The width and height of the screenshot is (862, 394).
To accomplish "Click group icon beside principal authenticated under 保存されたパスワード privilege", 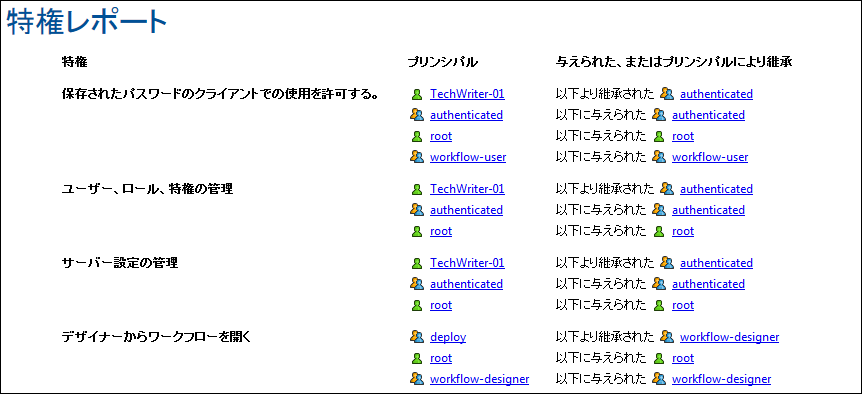I will point(417,115).
